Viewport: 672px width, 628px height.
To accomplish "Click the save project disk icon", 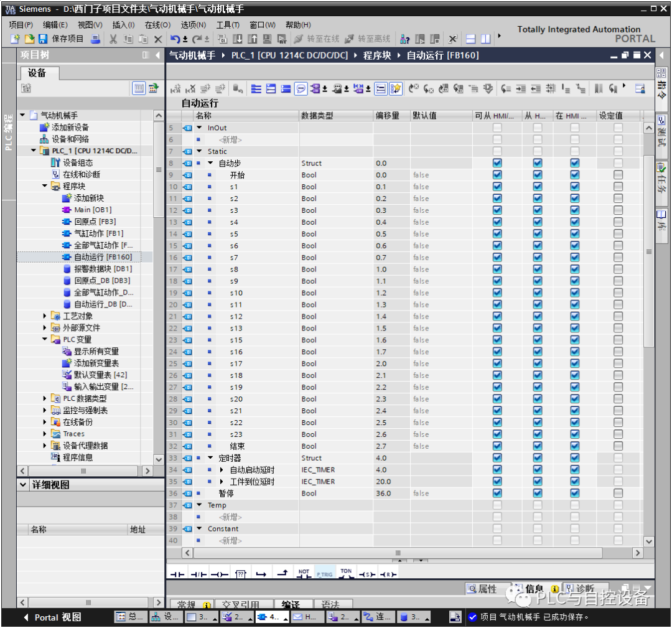I will click(x=42, y=39).
